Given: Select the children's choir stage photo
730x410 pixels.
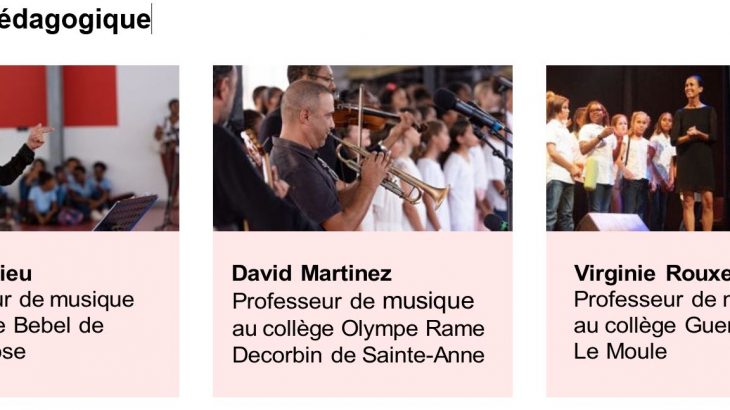Looking at the screenshot, I should tap(637, 148).
